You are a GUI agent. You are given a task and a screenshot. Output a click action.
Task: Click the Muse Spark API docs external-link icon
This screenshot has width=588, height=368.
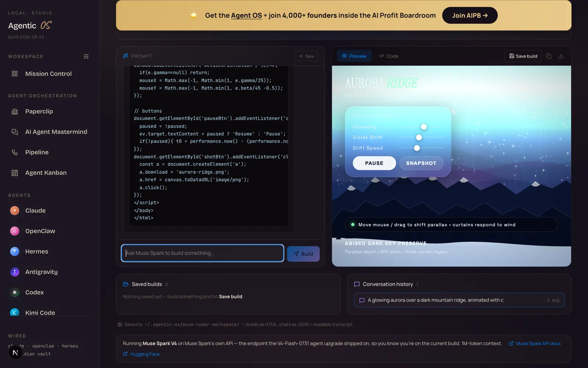coord(511,343)
